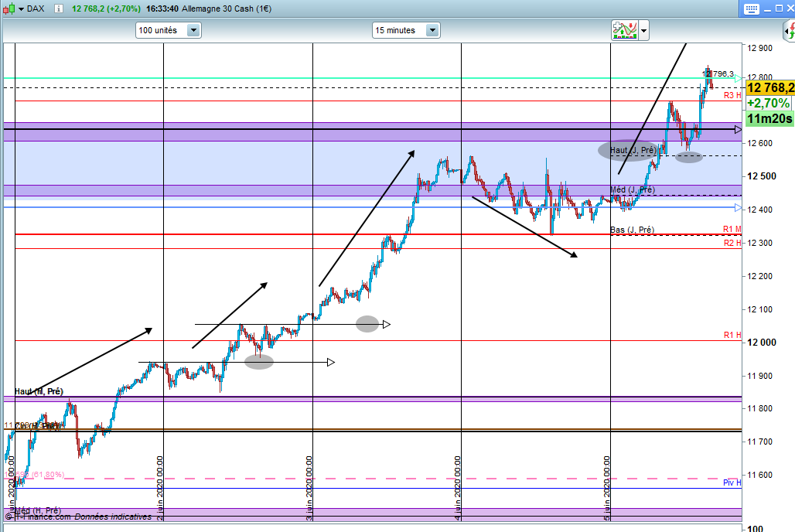Open the instrument info 'i' icon
The image size is (795, 532).
[x=58, y=9]
